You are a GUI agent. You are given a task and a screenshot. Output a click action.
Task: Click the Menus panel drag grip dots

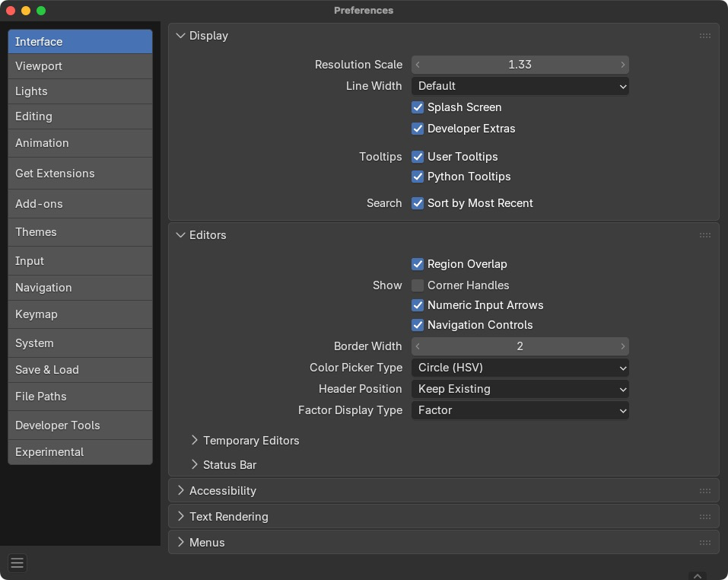point(704,543)
